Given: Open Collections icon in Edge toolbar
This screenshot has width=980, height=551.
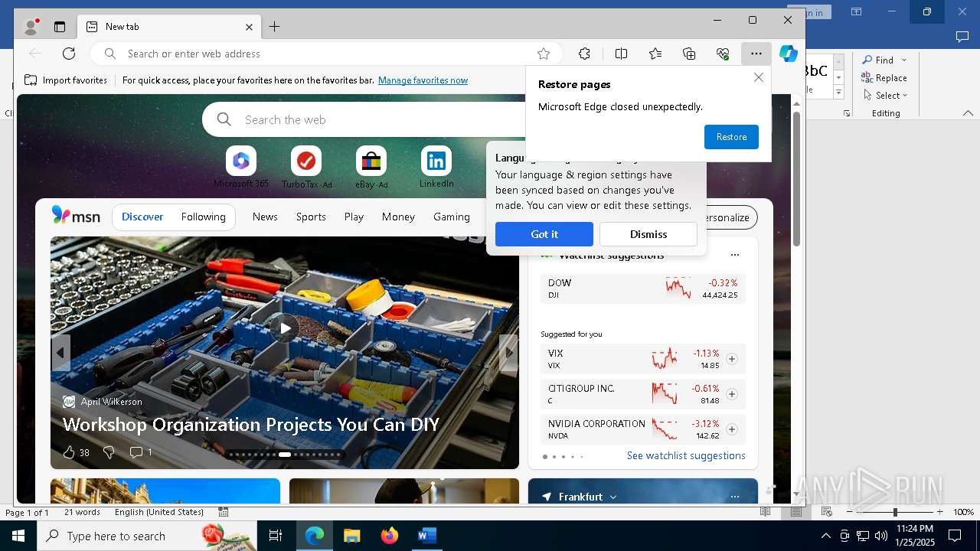Looking at the screenshot, I should click(x=689, y=54).
